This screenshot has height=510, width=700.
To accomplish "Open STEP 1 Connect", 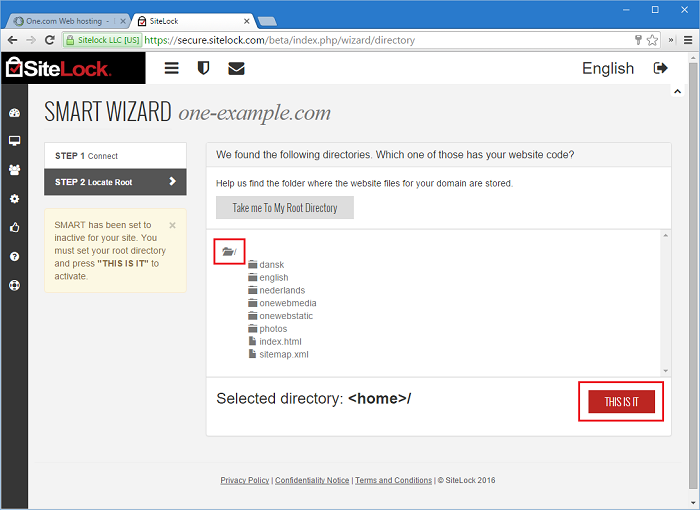I will pos(115,155).
